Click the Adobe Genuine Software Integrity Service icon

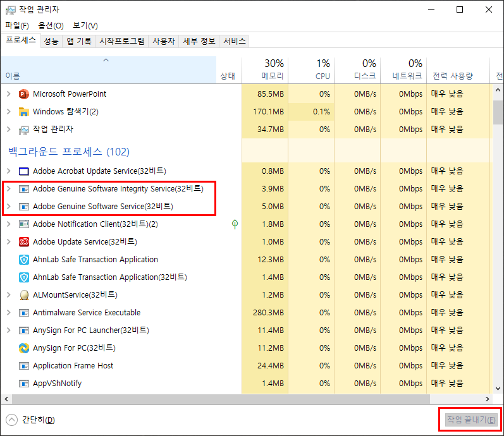coord(24,189)
